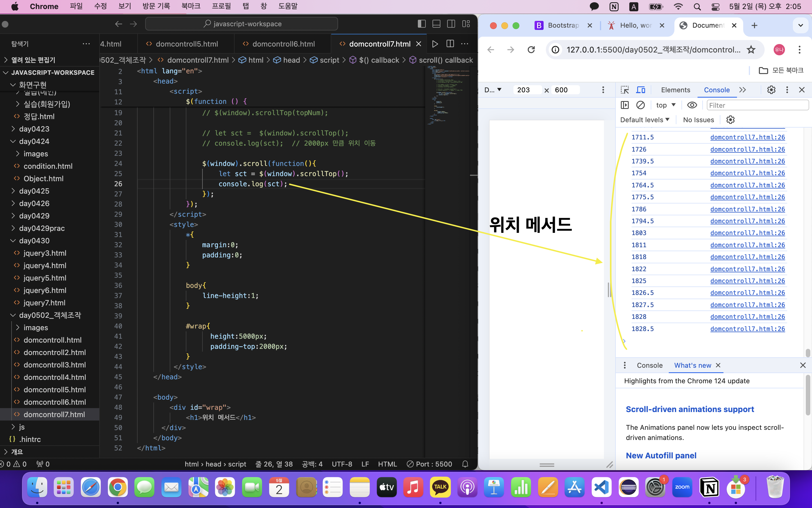This screenshot has width=812, height=508.
Task: Open the top context dropdown
Action: 666,105
